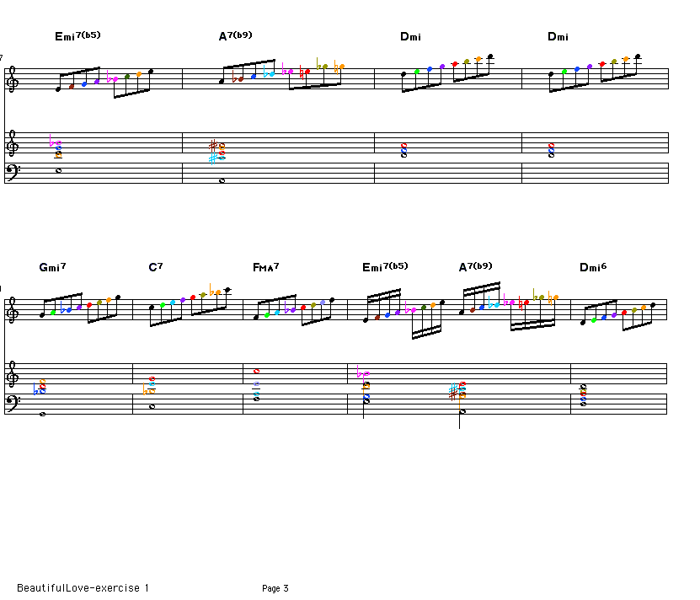The image size is (700, 600).
Task: Select the bass whole note under Gmi7
Action: click(42, 413)
